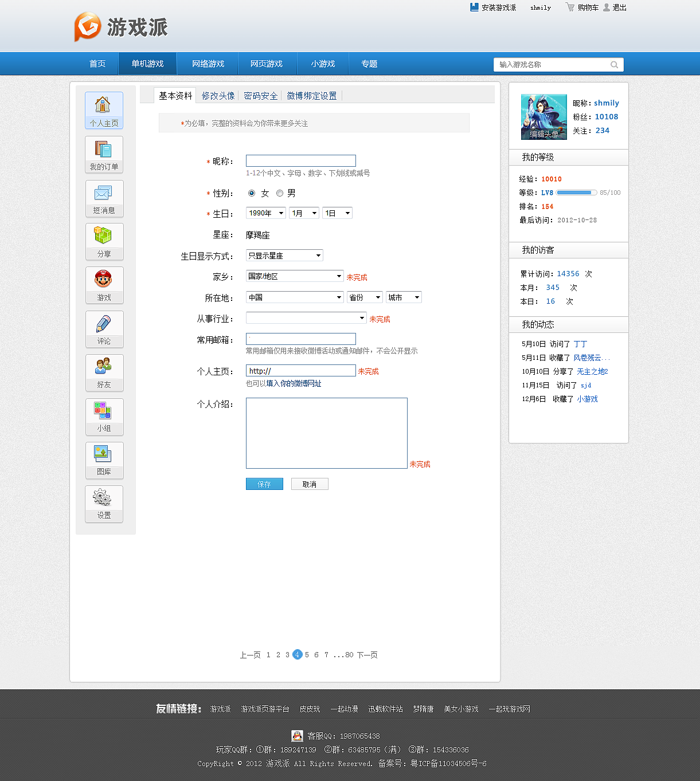
Task: Open the 短消息 envelope icon
Action: (x=104, y=198)
